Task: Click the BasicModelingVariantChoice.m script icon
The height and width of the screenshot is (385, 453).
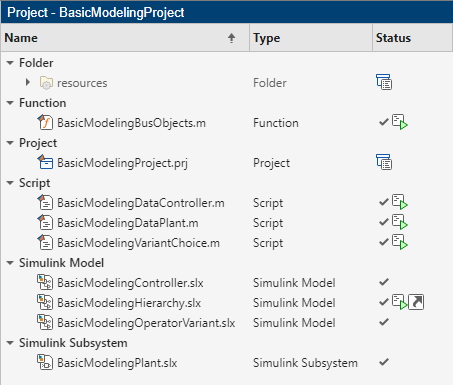Action: [x=45, y=242]
